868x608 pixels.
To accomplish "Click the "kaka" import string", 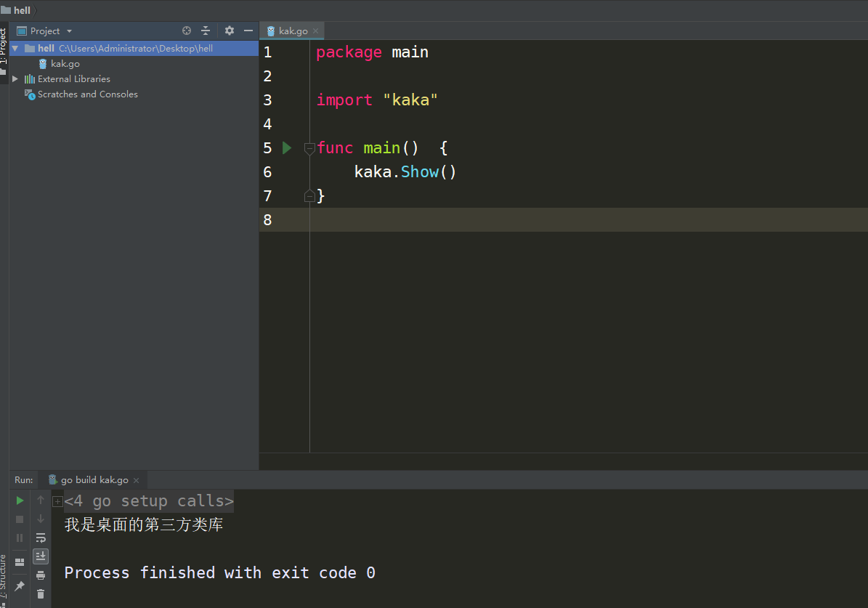I will (x=410, y=100).
